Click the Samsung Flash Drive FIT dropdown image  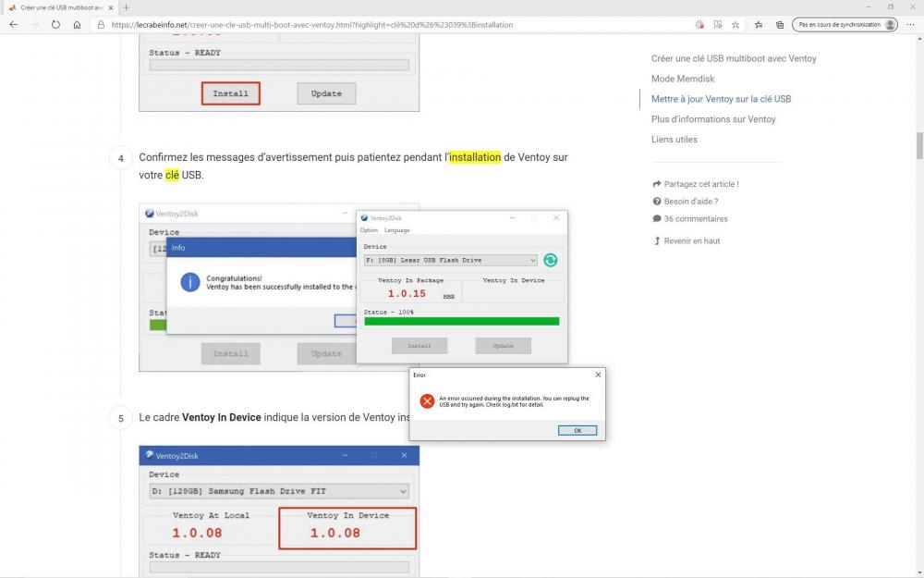tap(279, 491)
